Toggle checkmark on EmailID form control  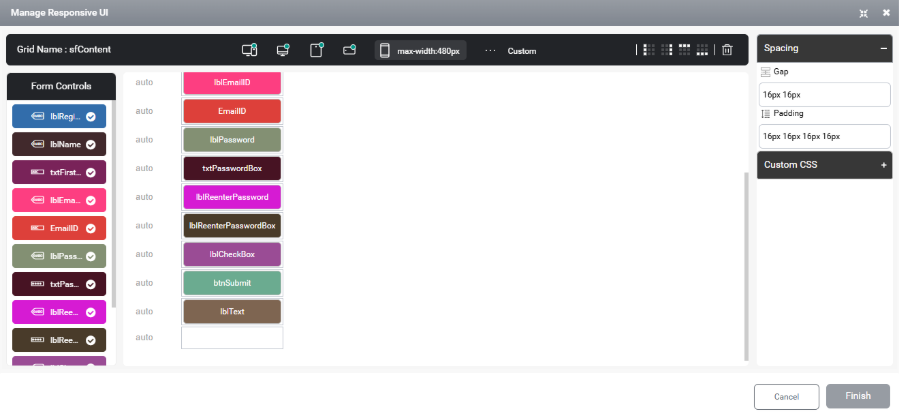(91, 229)
